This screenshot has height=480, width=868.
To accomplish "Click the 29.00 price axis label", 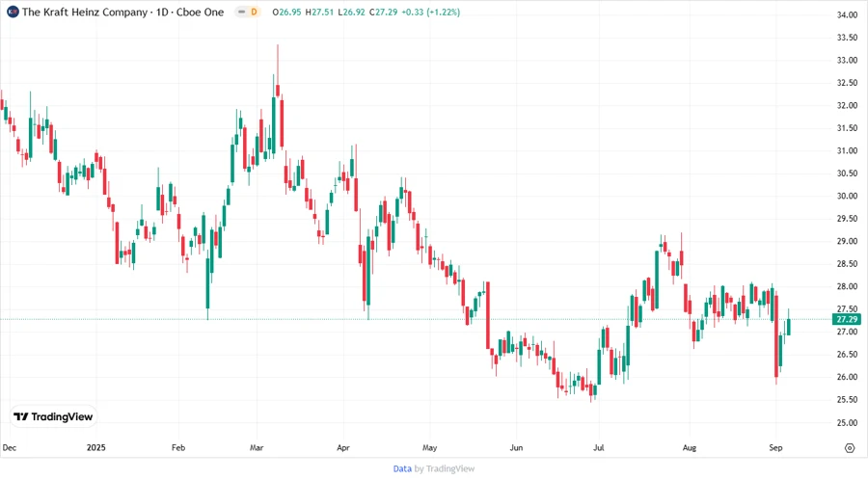I will 847,242.
